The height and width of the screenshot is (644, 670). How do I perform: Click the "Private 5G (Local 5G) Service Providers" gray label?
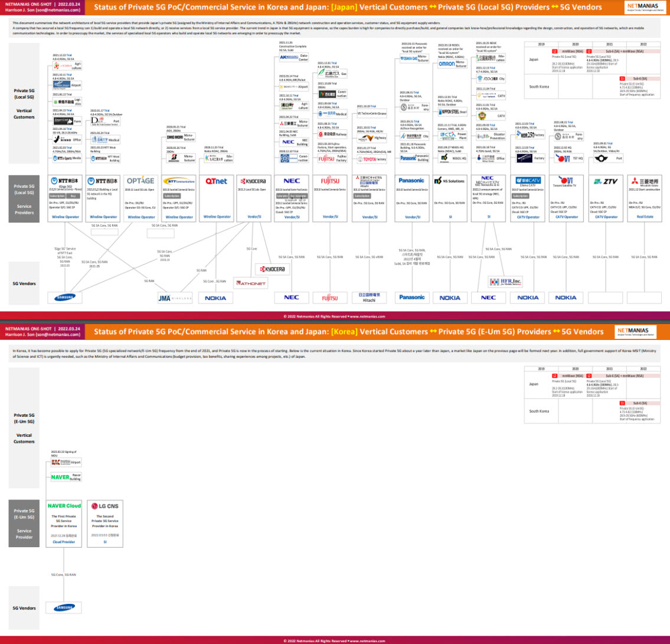coord(24,199)
